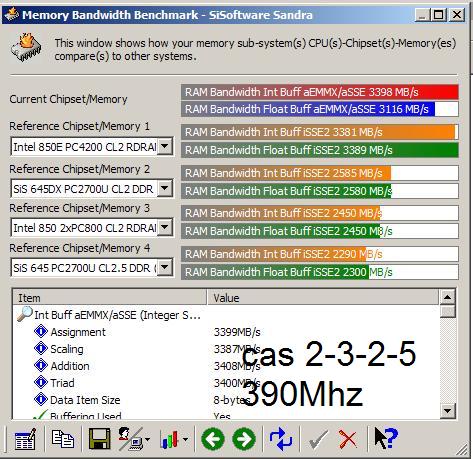
Task: Close the Memory Bandwidth Benchmark window
Action: click(x=457, y=15)
